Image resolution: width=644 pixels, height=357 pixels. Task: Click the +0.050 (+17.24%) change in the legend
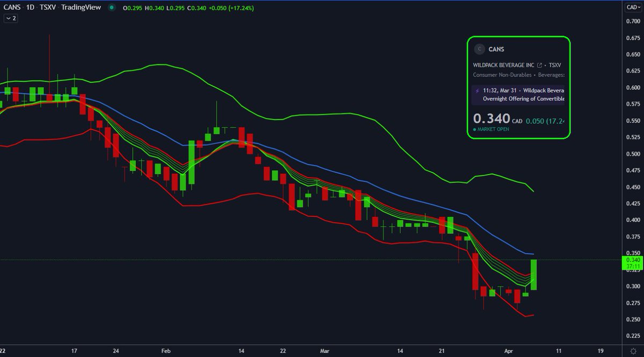point(231,8)
